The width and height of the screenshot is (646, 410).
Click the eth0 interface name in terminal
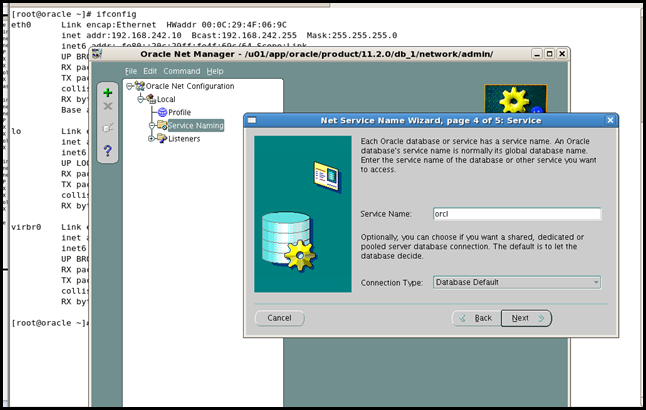point(21,25)
